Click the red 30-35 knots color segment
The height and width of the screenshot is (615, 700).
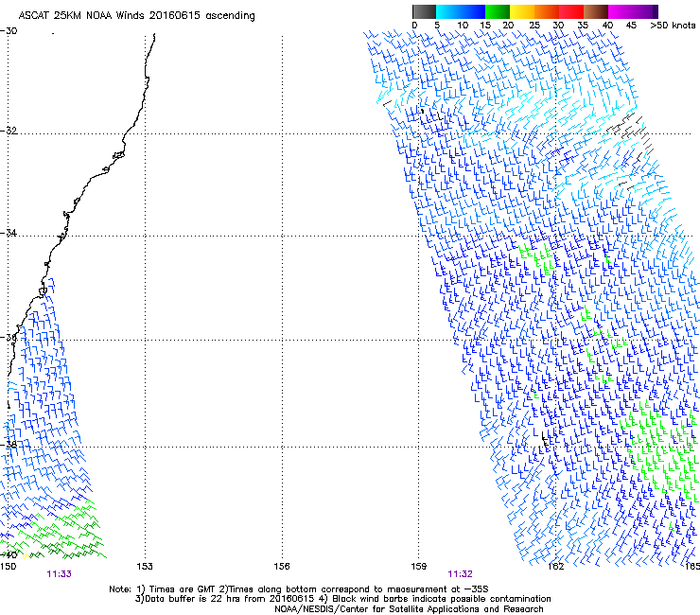tap(571, 11)
